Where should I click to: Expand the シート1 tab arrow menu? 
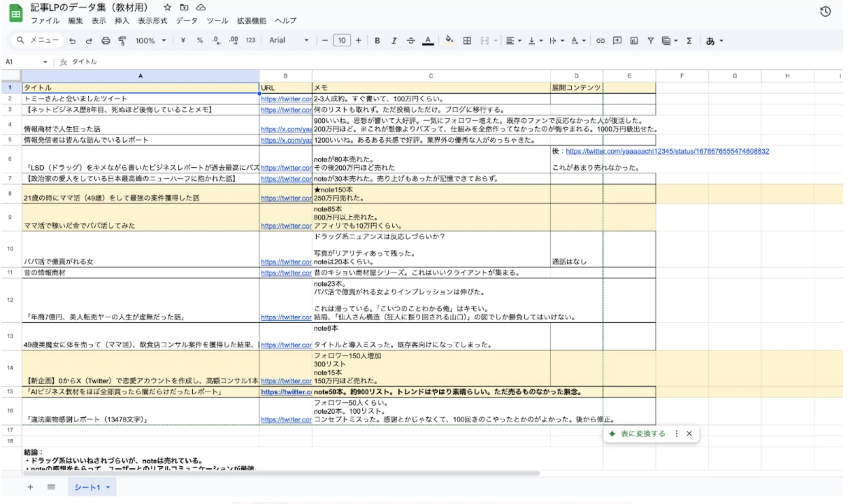108,487
